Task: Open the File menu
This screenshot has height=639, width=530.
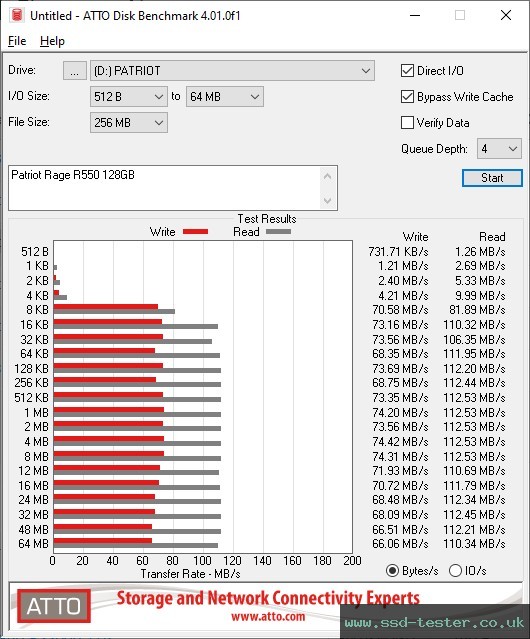Action: coord(17,41)
